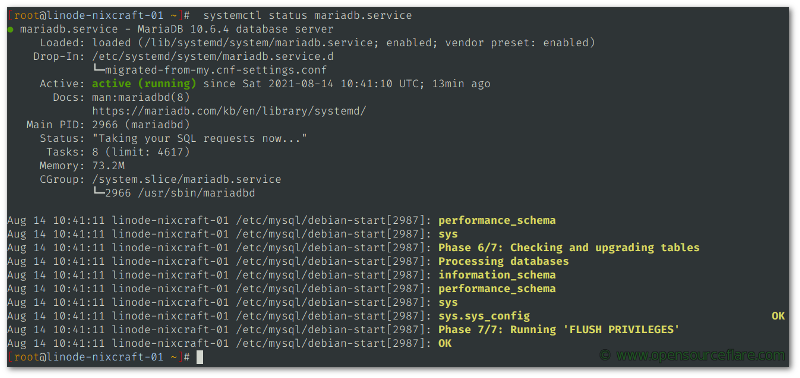Click the "Processing databases" log message
The width and height of the screenshot is (800, 378).
504,261
